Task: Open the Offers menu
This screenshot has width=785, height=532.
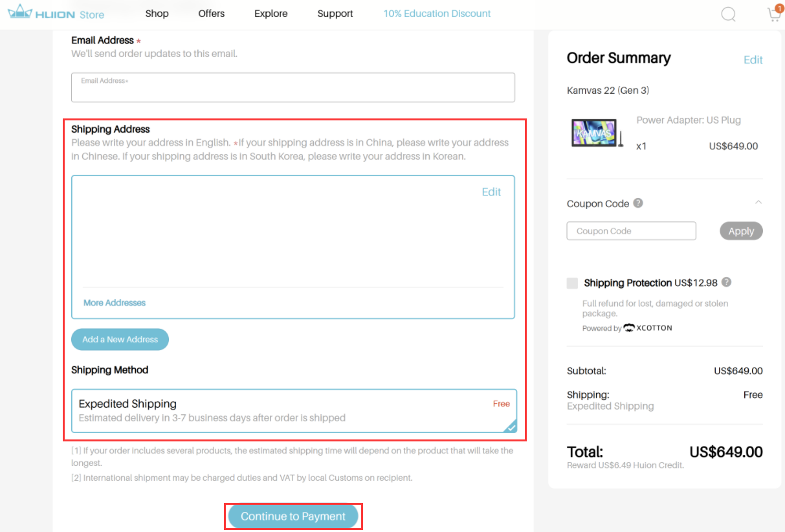Action: click(212, 14)
